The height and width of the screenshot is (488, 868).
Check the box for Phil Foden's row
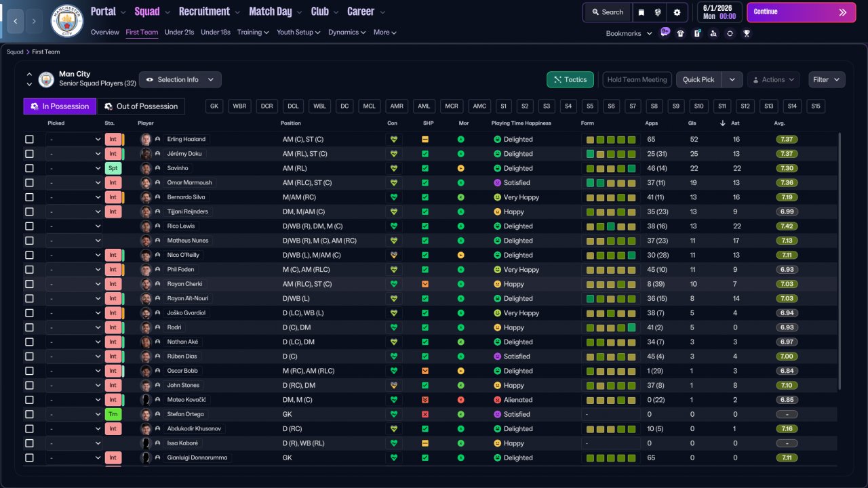[x=29, y=270]
